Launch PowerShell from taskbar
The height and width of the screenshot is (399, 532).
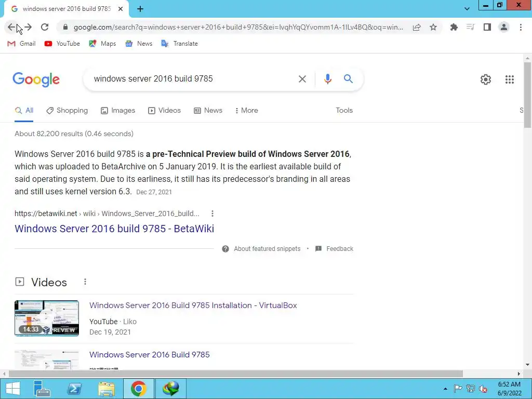74,389
